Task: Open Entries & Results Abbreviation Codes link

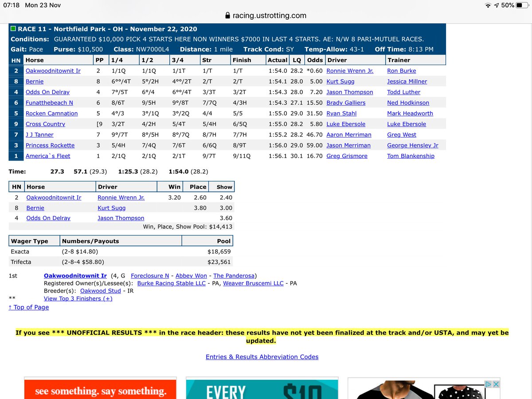Action: 262,357
